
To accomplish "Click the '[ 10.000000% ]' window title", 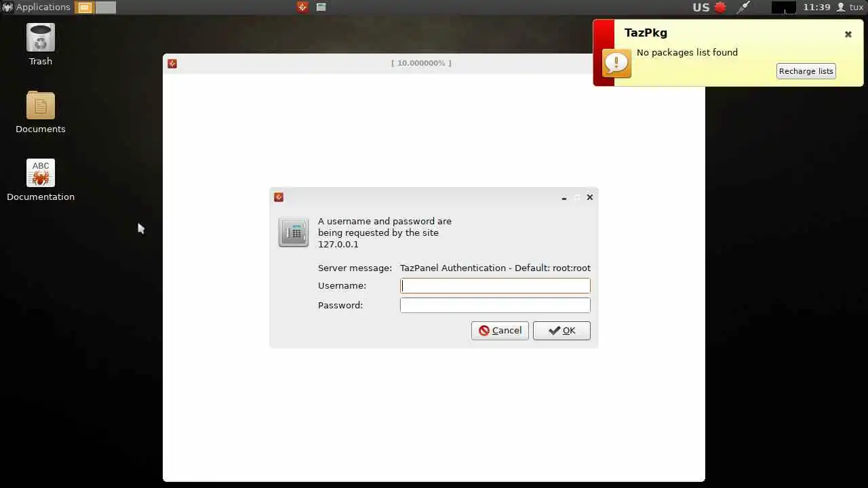I will click(421, 63).
